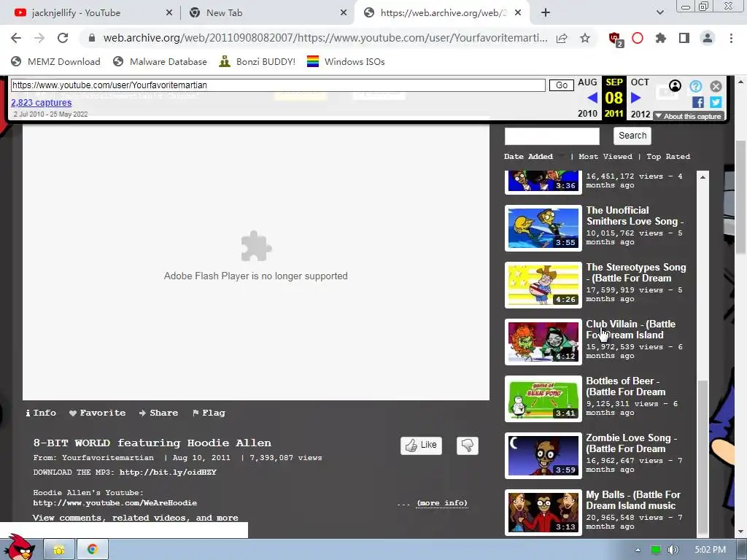Jump to 2010 in Wayback toolbar

[587, 113]
